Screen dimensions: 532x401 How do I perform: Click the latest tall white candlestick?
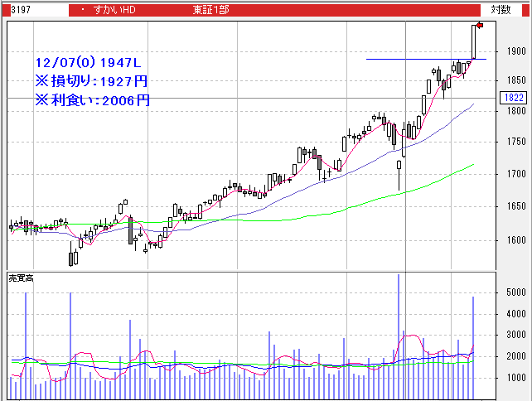(475, 41)
